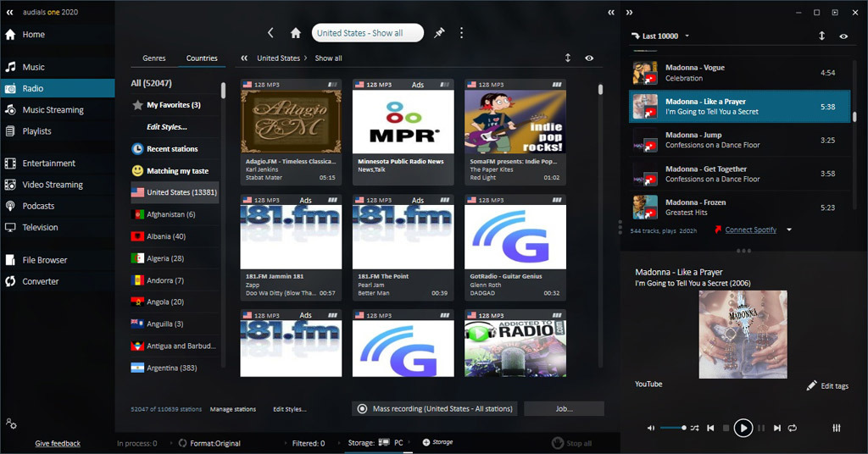Open the three-dot more options menu

tap(461, 33)
